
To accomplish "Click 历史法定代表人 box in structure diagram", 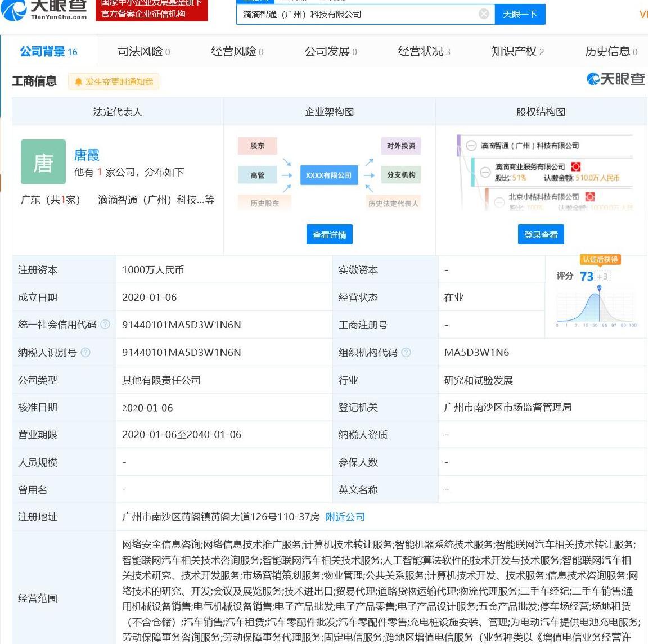I will pos(393,203).
